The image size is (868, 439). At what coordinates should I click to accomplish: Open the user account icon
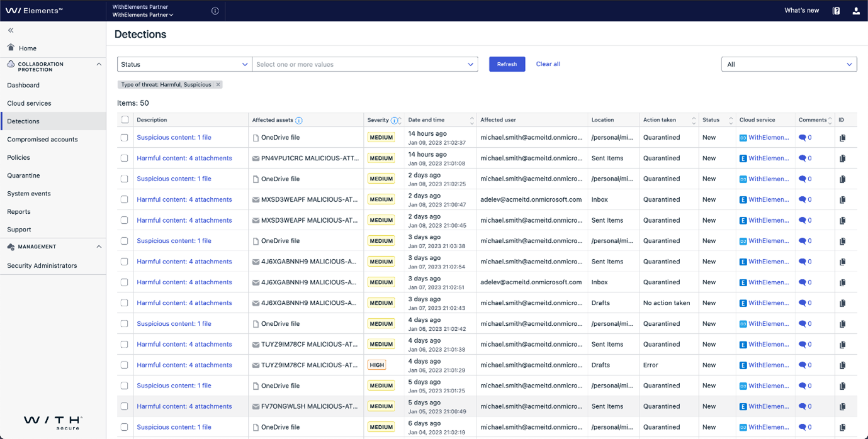[x=856, y=11]
